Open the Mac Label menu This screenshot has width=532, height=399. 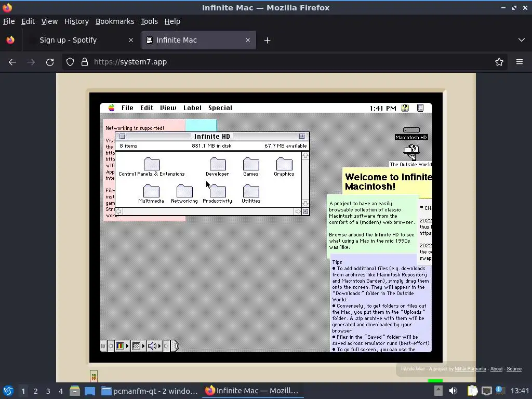(x=192, y=108)
